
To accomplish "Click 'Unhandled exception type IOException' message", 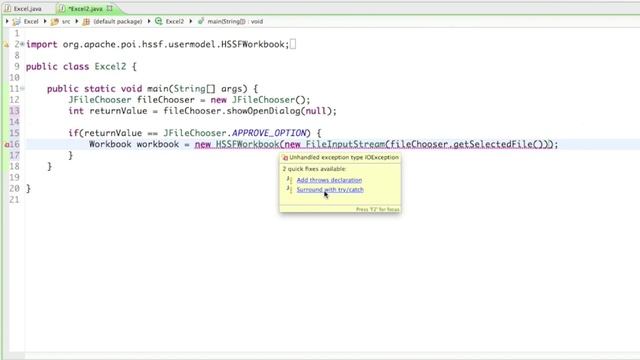I will (x=344, y=157).
